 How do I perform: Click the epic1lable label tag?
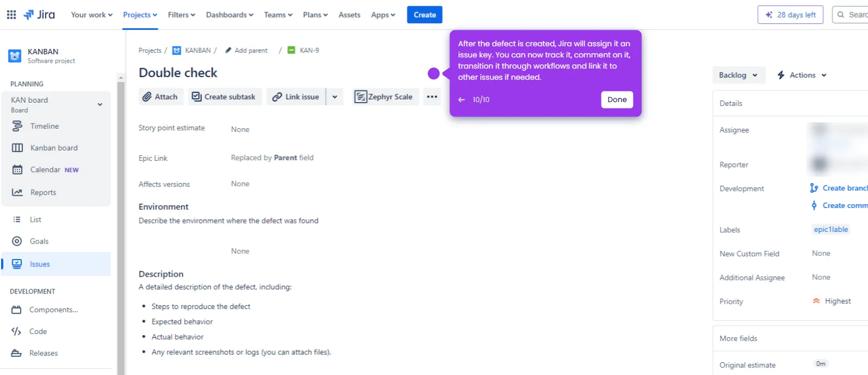click(831, 229)
